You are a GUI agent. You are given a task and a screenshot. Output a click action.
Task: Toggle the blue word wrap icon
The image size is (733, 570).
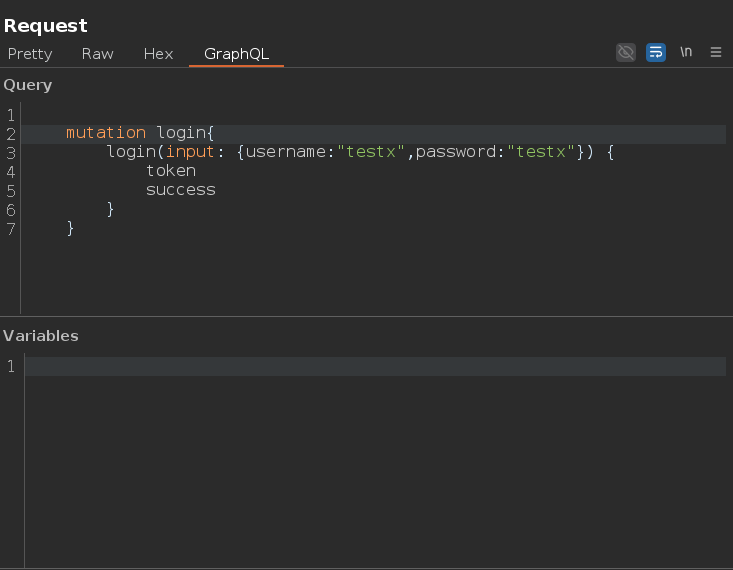[655, 52]
